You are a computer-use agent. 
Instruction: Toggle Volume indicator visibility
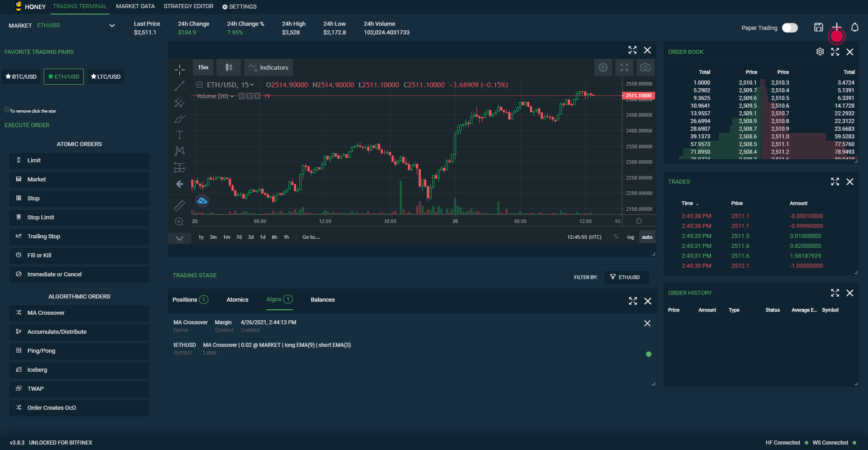pyautogui.click(x=242, y=96)
